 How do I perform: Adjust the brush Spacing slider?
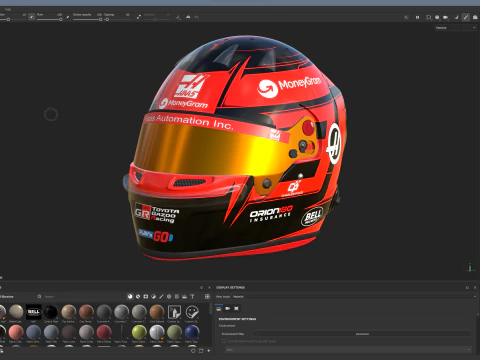(117, 19)
